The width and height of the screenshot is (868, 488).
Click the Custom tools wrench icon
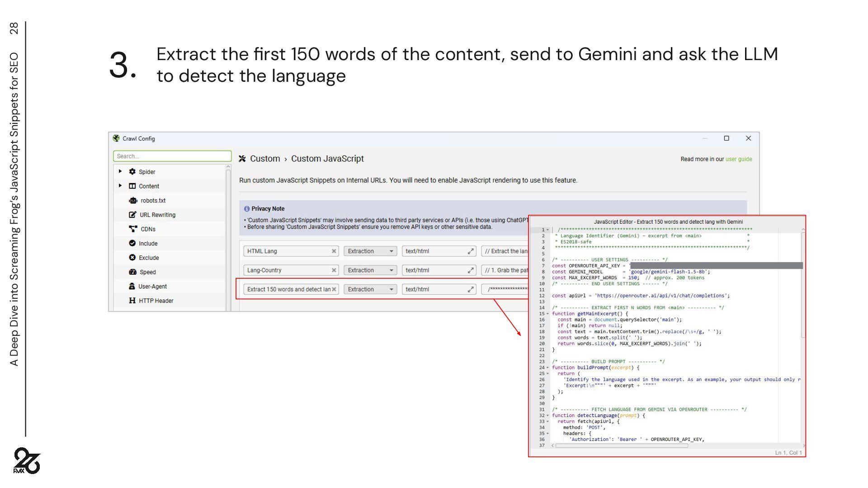pyautogui.click(x=242, y=159)
